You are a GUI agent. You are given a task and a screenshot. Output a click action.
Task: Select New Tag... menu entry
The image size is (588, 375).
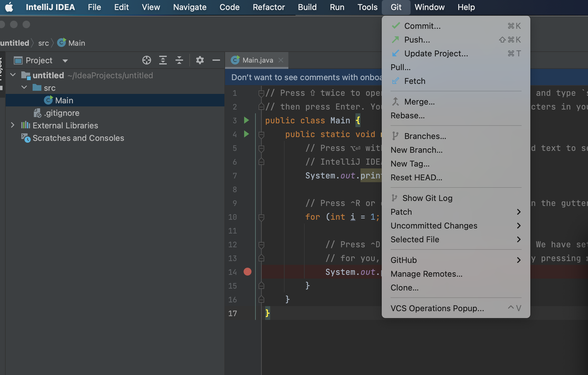point(456,164)
